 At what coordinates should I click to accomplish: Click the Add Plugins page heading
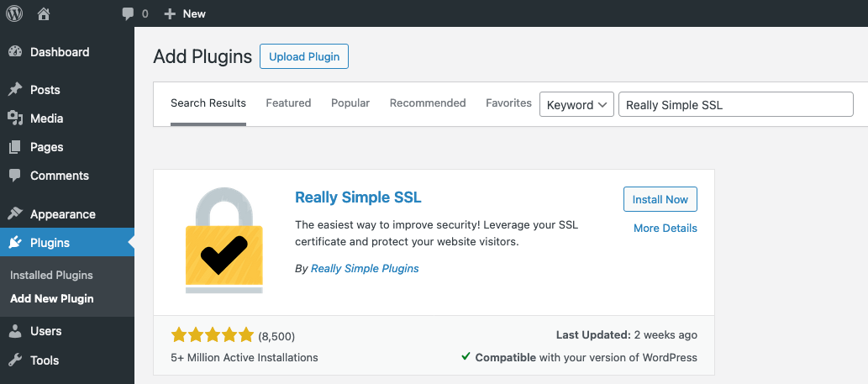(203, 56)
